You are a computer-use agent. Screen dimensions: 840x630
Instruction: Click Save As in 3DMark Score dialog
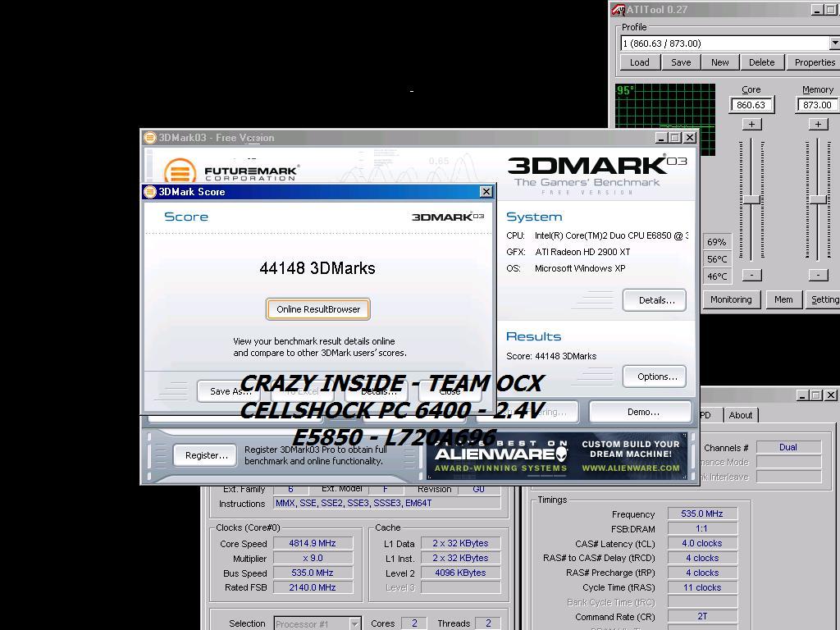click(228, 391)
